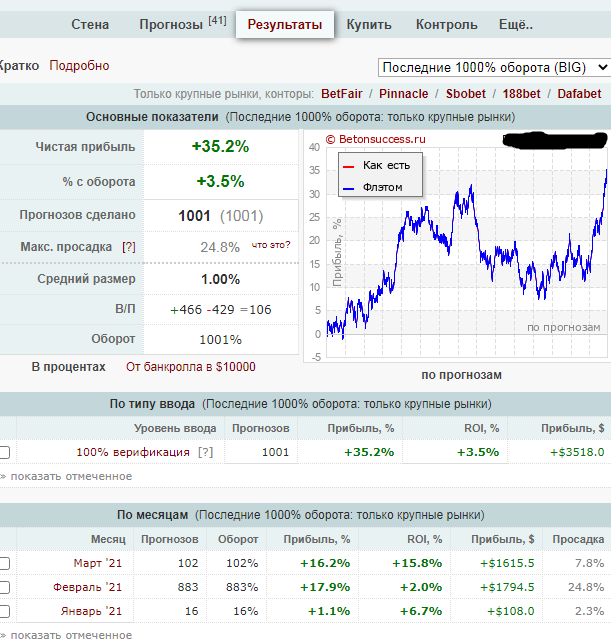Select the Результаты tab

click(x=285, y=25)
